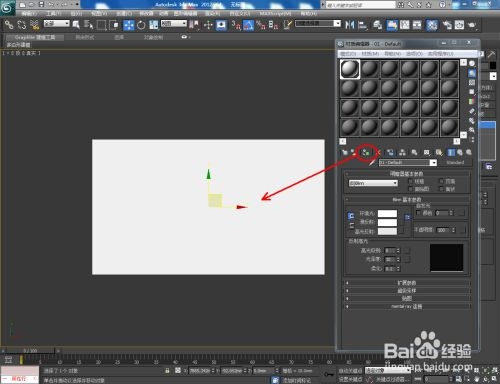Open the Mirror tool in main toolbar
This screenshot has width=500, height=384.
click(x=350, y=25)
